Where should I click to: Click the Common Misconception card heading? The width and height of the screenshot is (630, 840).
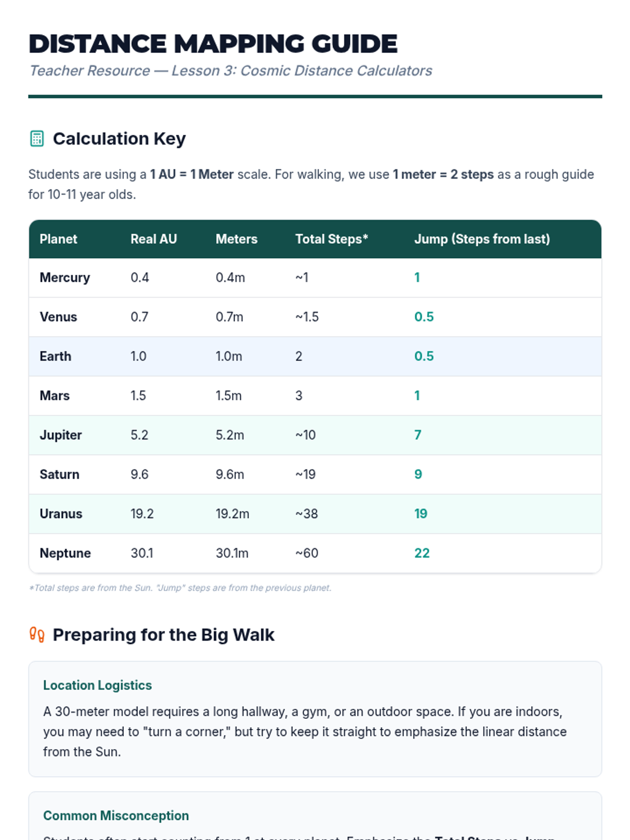[115, 815]
